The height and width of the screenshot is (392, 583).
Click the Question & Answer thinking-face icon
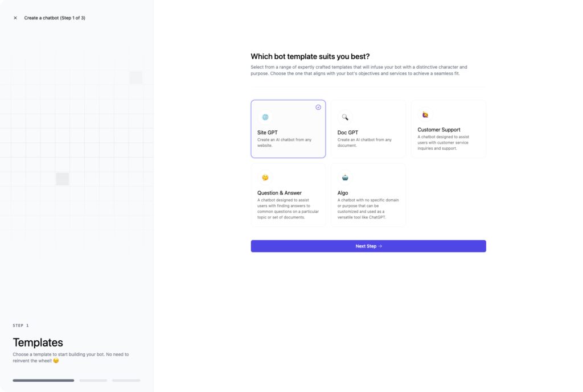pos(265,178)
